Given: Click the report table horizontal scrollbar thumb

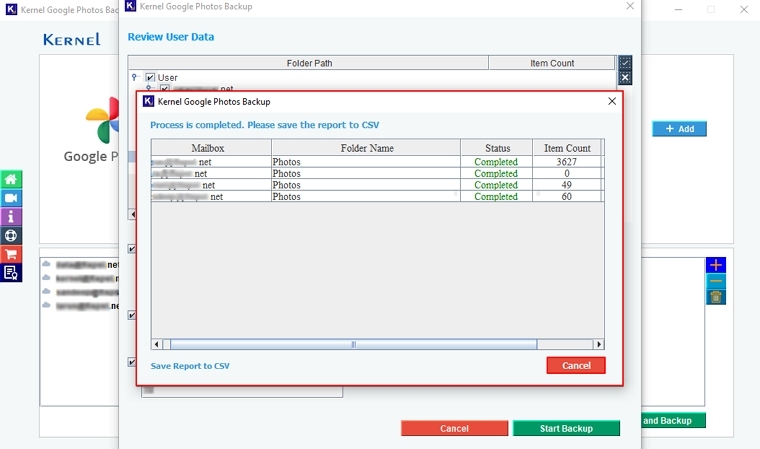Looking at the screenshot, I should coord(353,344).
